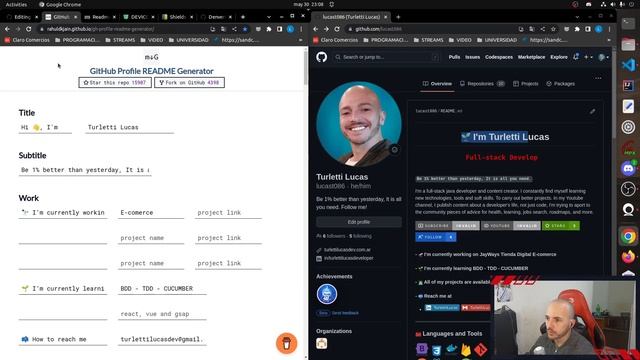Viewport: 640px width, 360px height.
Task: Open new tab in GitHub window
Action: pos(398,17)
